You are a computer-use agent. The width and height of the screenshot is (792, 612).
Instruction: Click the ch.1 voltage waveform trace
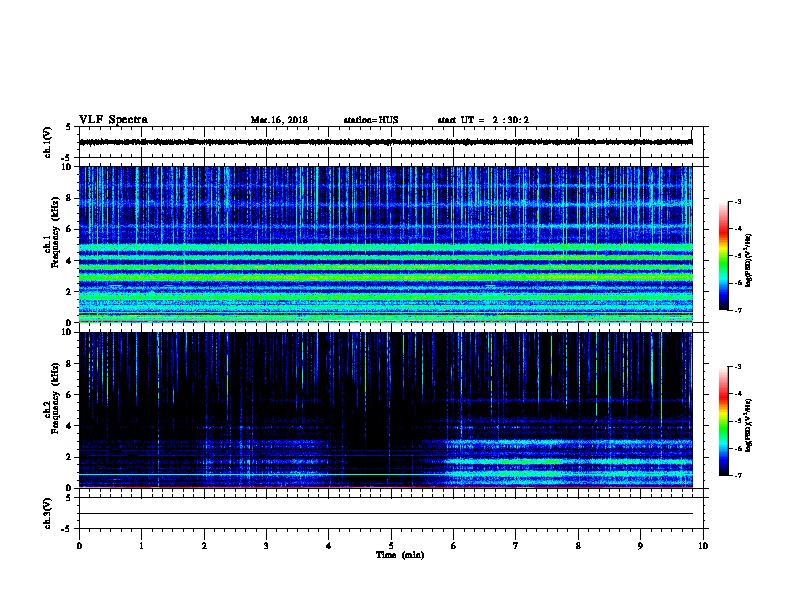point(386,142)
